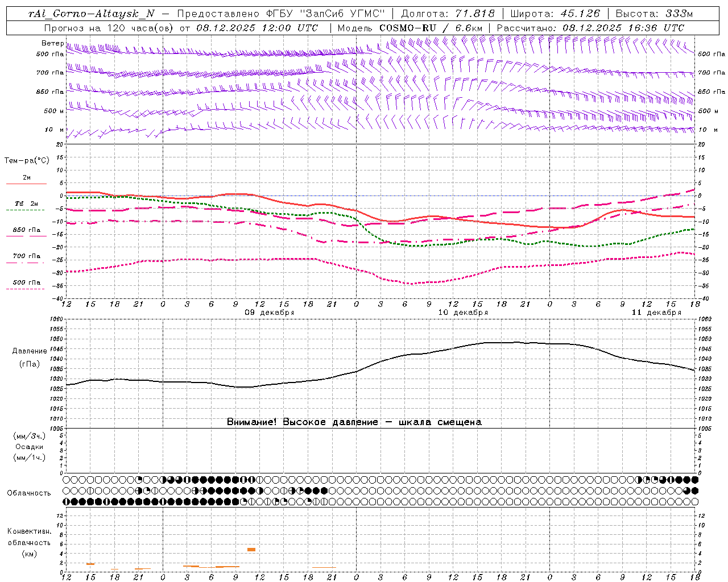
Task: Click the Ветер wind panel label
Action: click(52, 43)
